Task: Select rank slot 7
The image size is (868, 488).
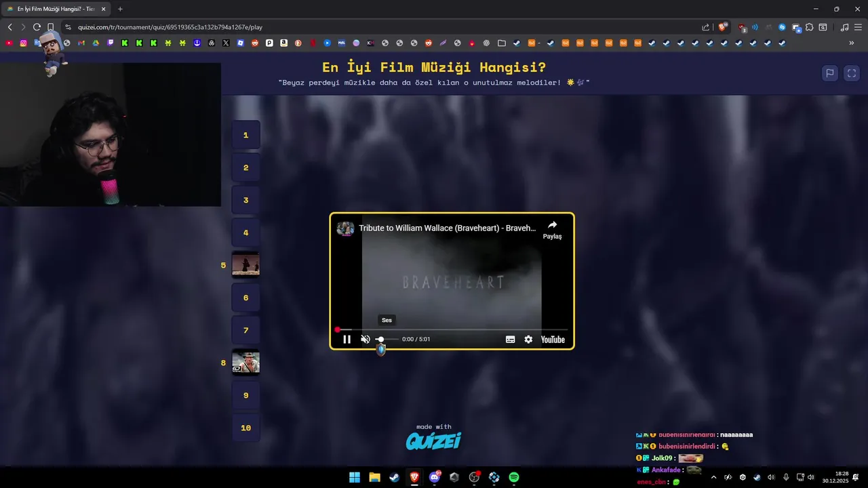Action: click(x=245, y=330)
